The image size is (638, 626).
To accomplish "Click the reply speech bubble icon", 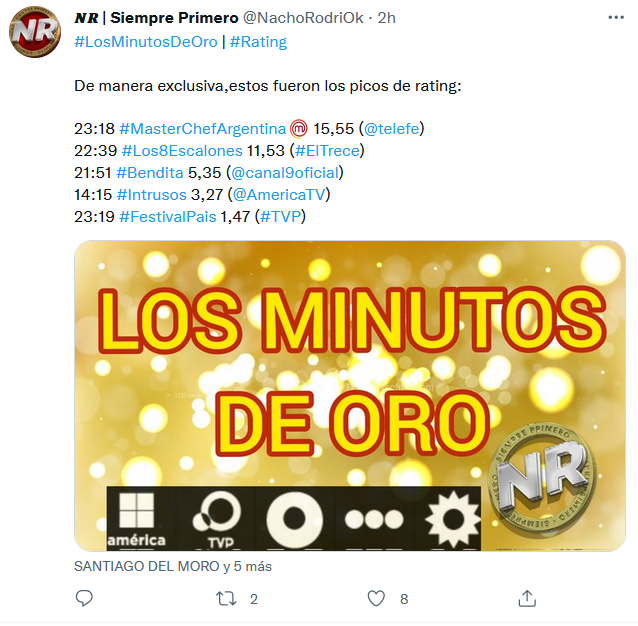I will [x=84, y=599].
